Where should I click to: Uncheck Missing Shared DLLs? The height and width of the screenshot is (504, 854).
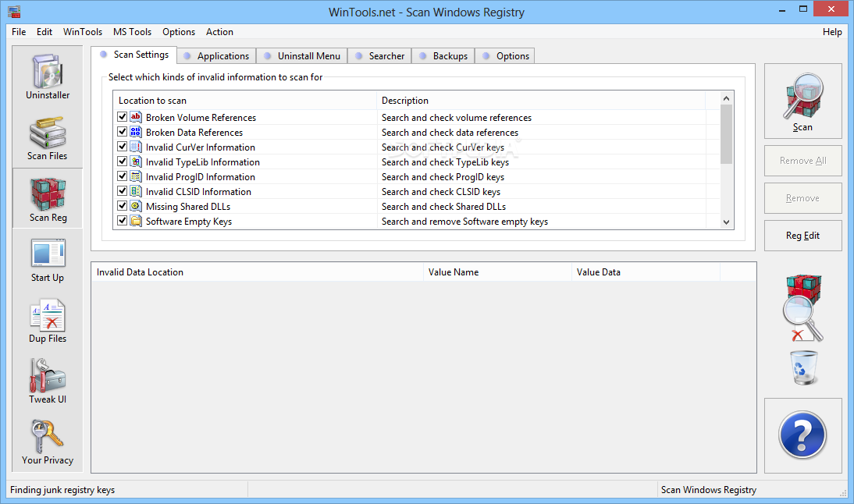pyautogui.click(x=122, y=206)
